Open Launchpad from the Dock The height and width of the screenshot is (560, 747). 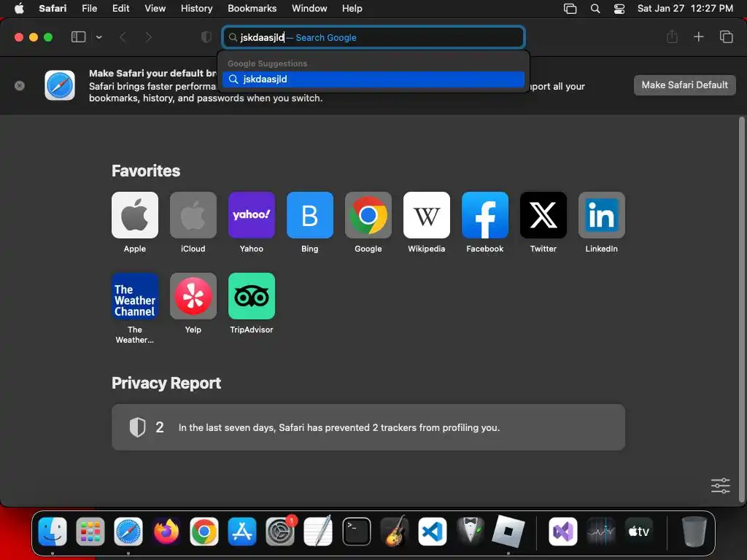(90, 532)
